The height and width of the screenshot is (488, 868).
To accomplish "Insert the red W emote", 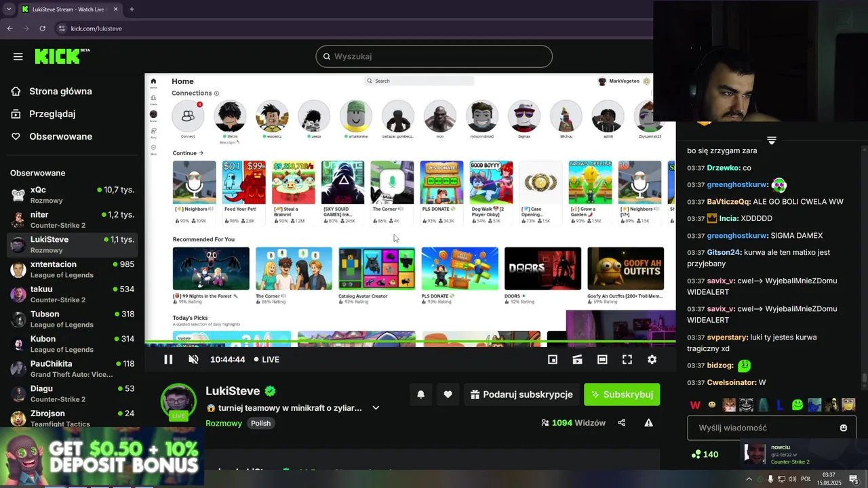I will (x=695, y=405).
